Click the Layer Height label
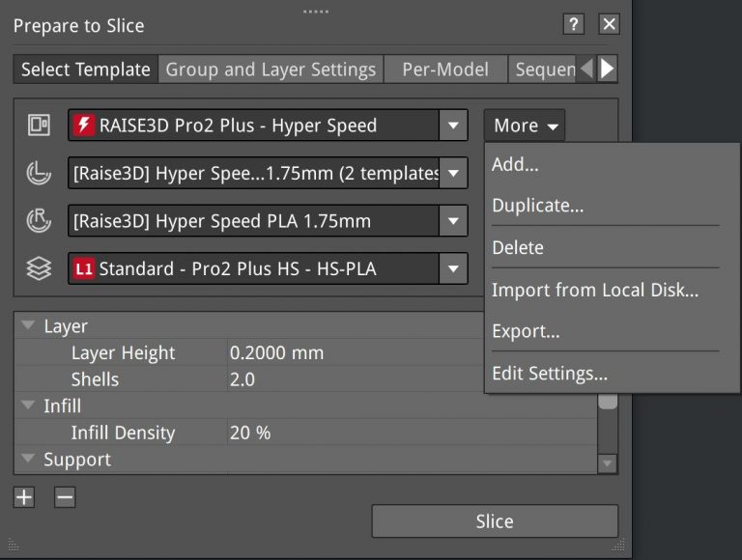Image resolution: width=742 pixels, height=560 pixels. (x=123, y=352)
